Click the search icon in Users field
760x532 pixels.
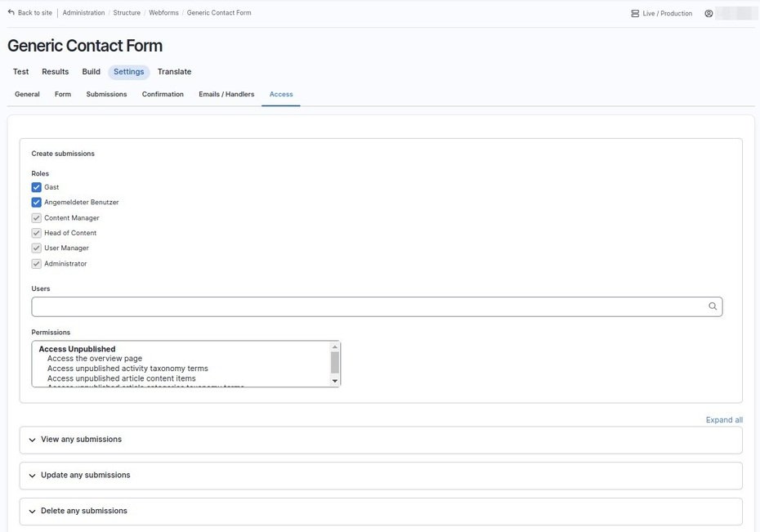[x=713, y=306]
